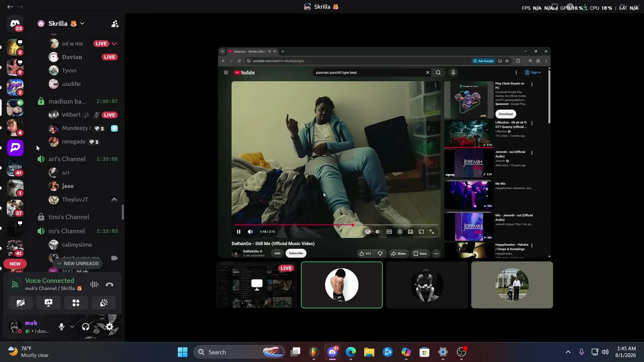Open options for Jeremih oui (Official Audio)
Screen dimensions: 644x362
pyautogui.click(x=532, y=153)
